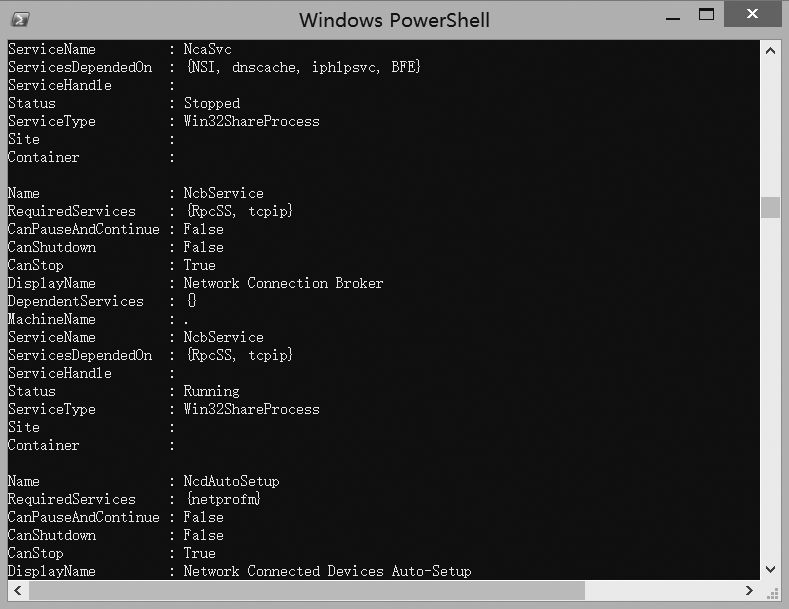Click the vertical scrollbar thumb
Image resolution: width=789 pixels, height=609 pixels.
pyautogui.click(x=770, y=207)
